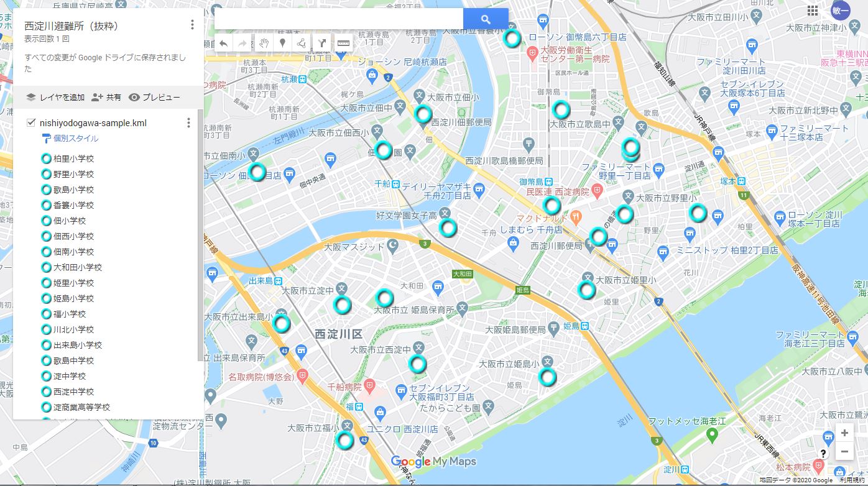This screenshot has width=868, height=486.
Task: Click the 名取病院 hospital map icon
Action: click(x=302, y=376)
